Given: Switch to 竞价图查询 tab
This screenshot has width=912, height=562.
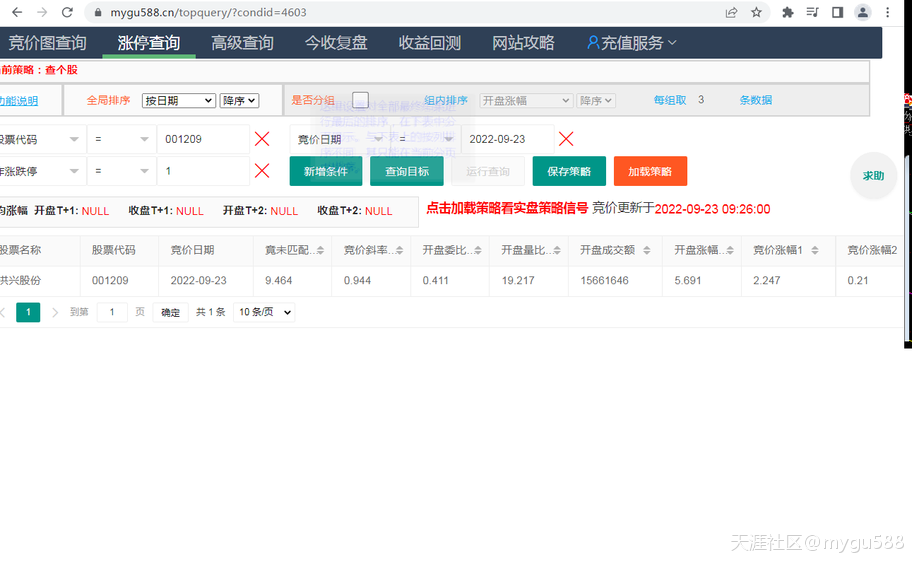Looking at the screenshot, I should (47, 43).
